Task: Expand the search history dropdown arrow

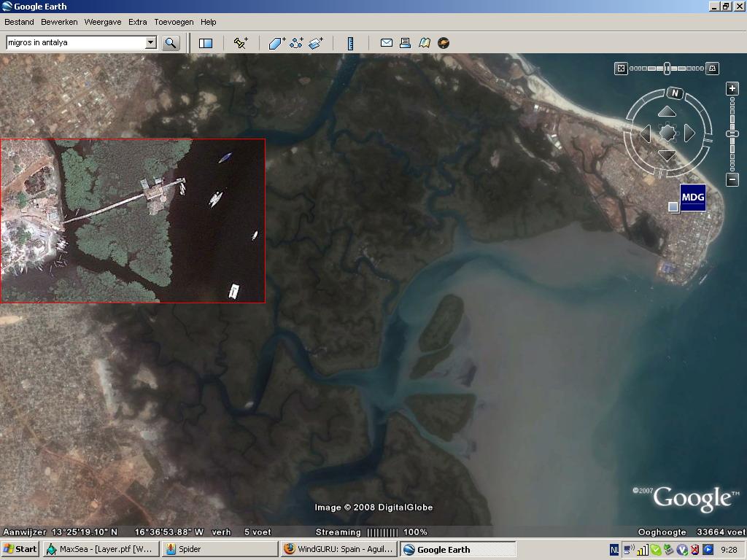Action: [x=150, y=43]
